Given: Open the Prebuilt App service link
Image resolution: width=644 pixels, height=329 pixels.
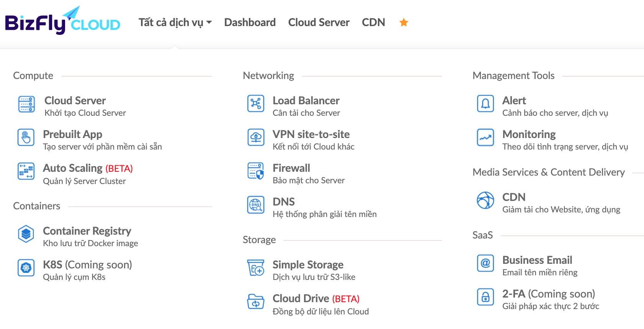Looking at the screenshot, I should point(72,134).
